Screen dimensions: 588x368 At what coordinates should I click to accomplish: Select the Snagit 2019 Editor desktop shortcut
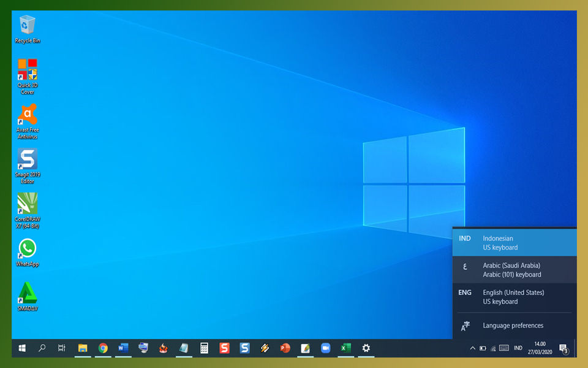click(x=28, y=166)
